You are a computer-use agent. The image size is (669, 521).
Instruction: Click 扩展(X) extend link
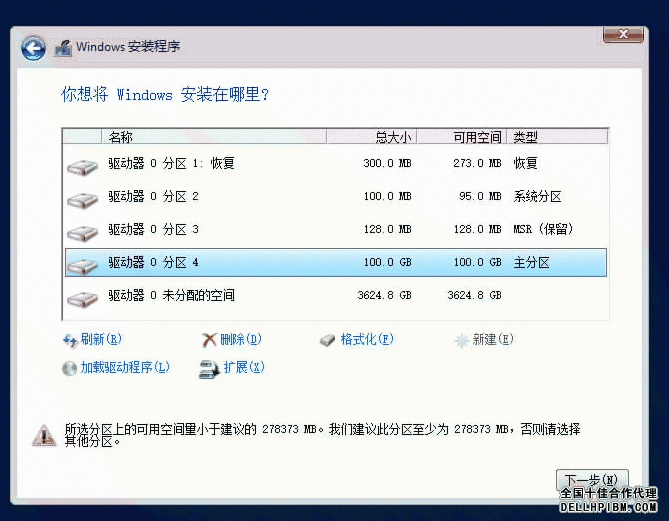pos(244,367)
